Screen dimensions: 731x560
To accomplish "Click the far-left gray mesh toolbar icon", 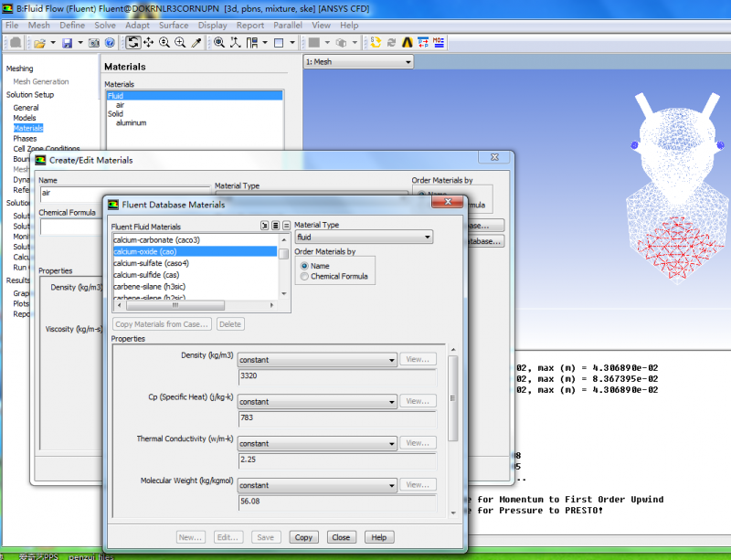I will click(x=16, y=42).
